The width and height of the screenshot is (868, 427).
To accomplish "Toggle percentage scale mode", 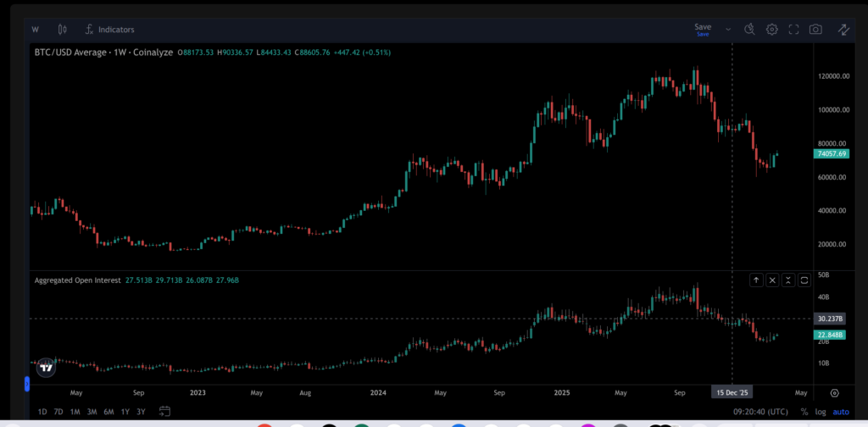I will click(x=804, y=411).
